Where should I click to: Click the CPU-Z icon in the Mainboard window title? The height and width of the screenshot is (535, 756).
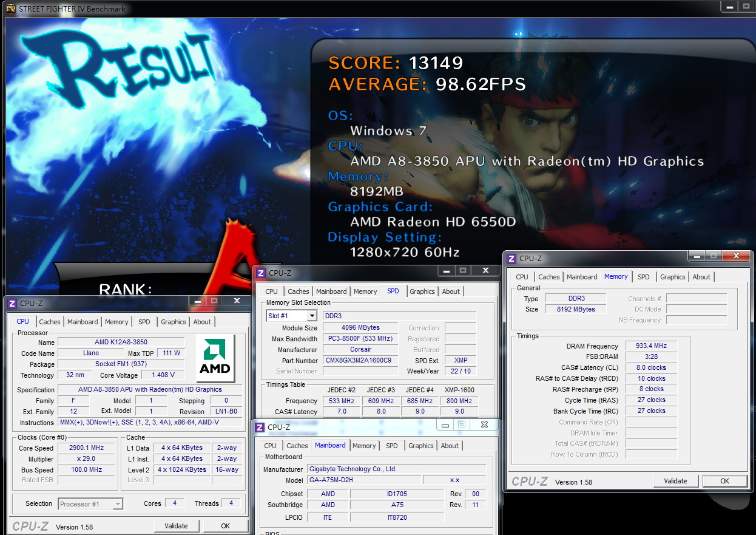click(x=260, y=428)
